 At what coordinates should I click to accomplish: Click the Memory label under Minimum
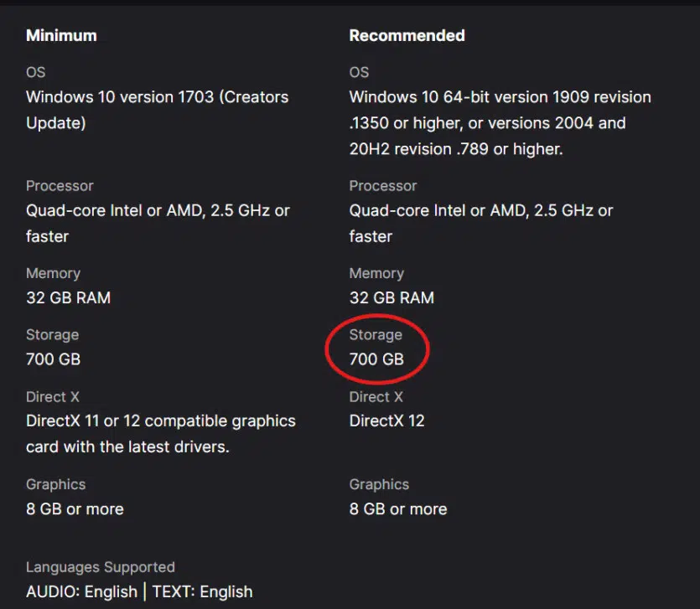53,273
